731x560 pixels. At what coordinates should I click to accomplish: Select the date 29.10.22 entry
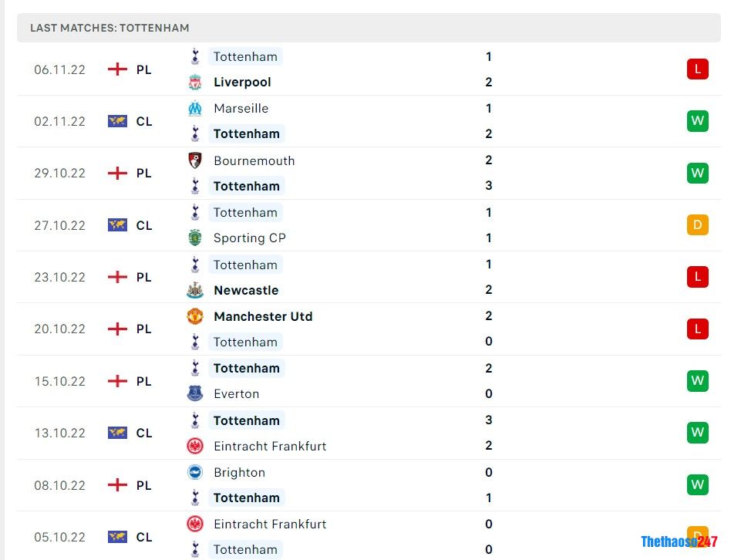[x=59, y=173]
